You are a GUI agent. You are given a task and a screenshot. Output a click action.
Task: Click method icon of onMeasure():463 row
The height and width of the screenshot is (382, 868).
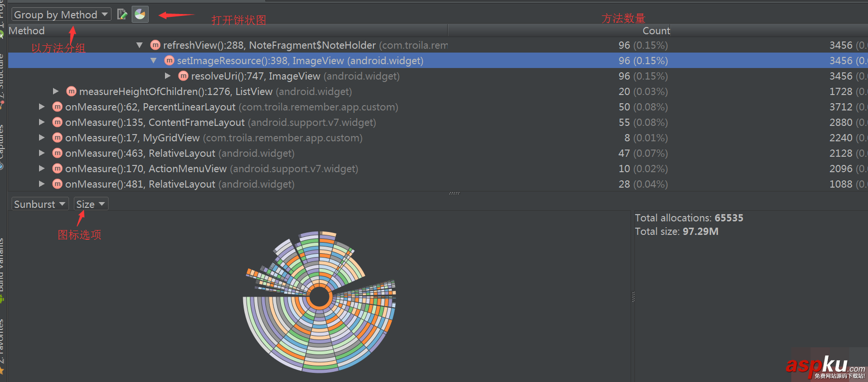[57, 153]
